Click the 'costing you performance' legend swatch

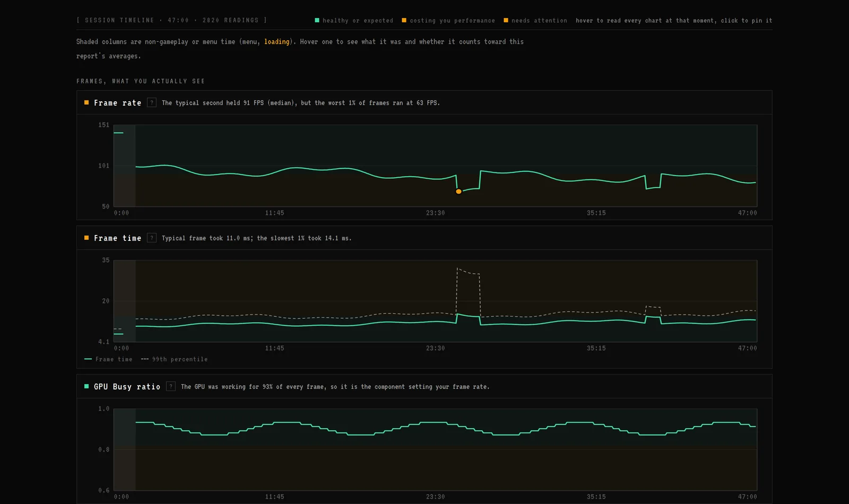[404, 20]
